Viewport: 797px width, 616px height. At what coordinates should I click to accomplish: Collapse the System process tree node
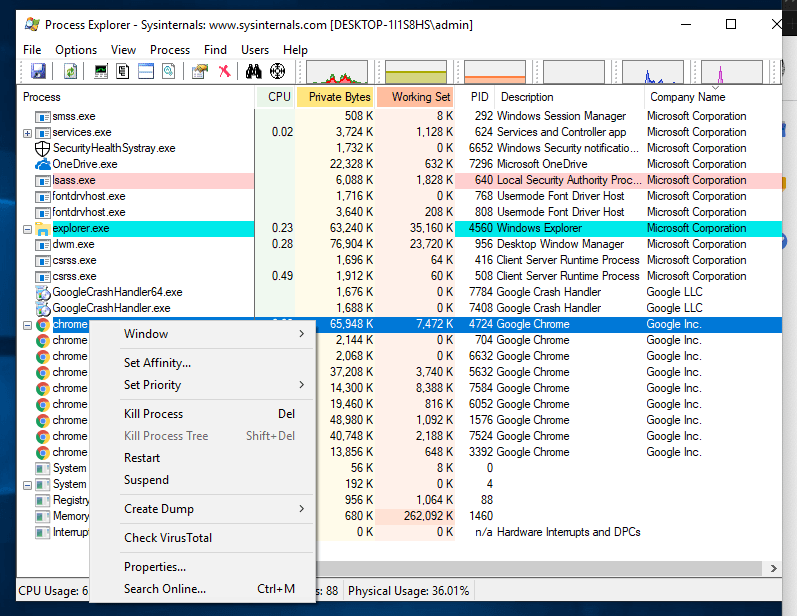27,485
